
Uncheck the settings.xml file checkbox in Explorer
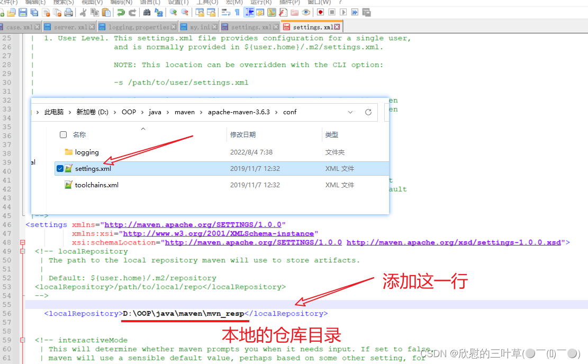point(60,169)
